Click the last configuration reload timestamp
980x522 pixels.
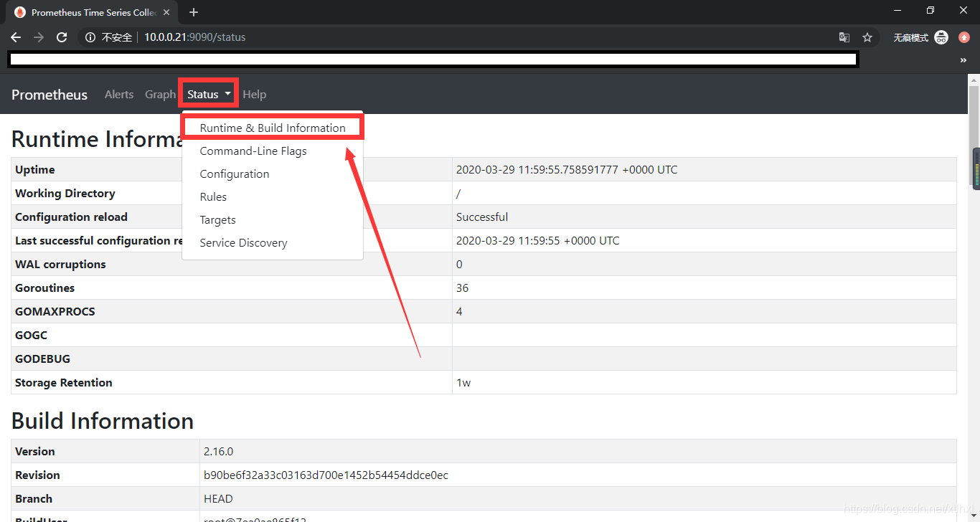point(537,240)
